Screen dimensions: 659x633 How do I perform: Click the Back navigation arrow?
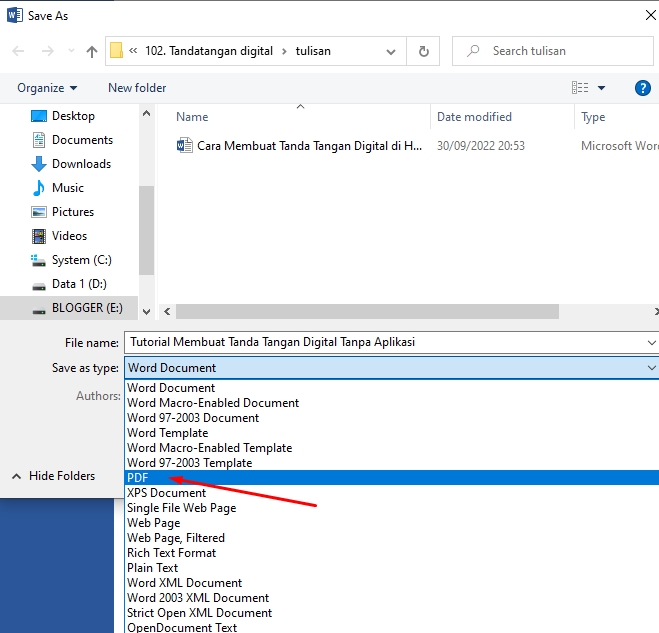[18, 51]
